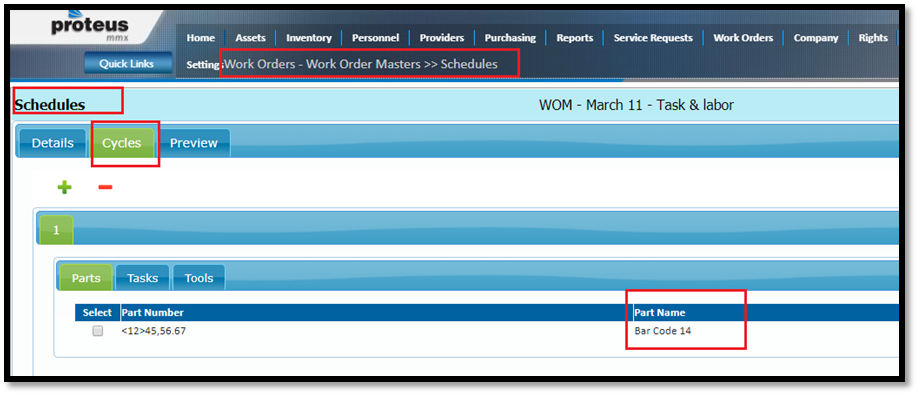
Task: Click the green plus add cycle icon
Action: click(64, 187)
